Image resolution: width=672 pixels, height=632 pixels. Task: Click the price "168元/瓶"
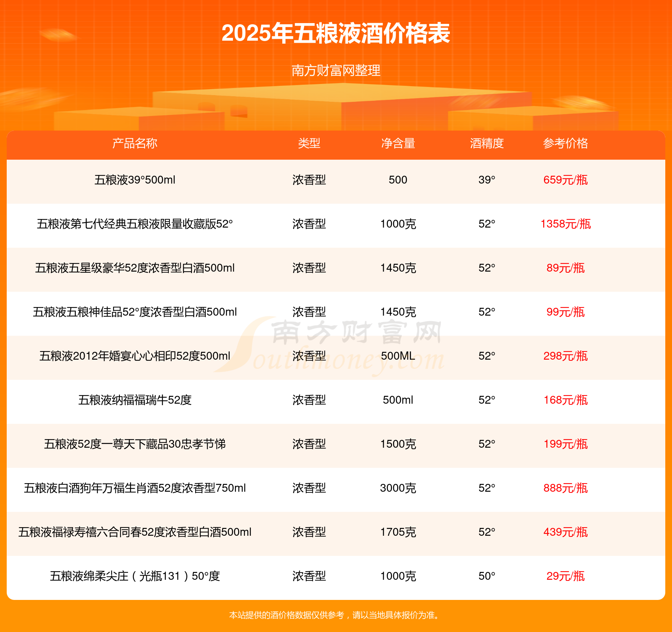tap(566, 400)
